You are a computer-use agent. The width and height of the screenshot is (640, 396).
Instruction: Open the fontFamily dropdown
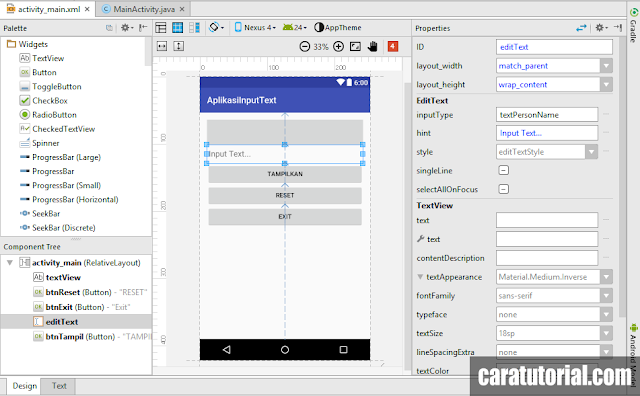pyautogui.click(x=607, y=296)
